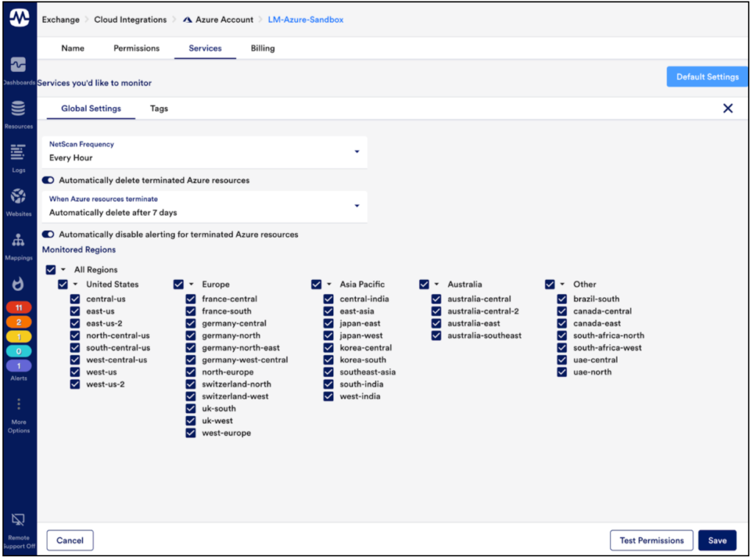The width and height of the screenshot is (753, 560).
Task: Uncheck the Europe group checkbox
Action: pyautogui.click(x=179, y=284)
